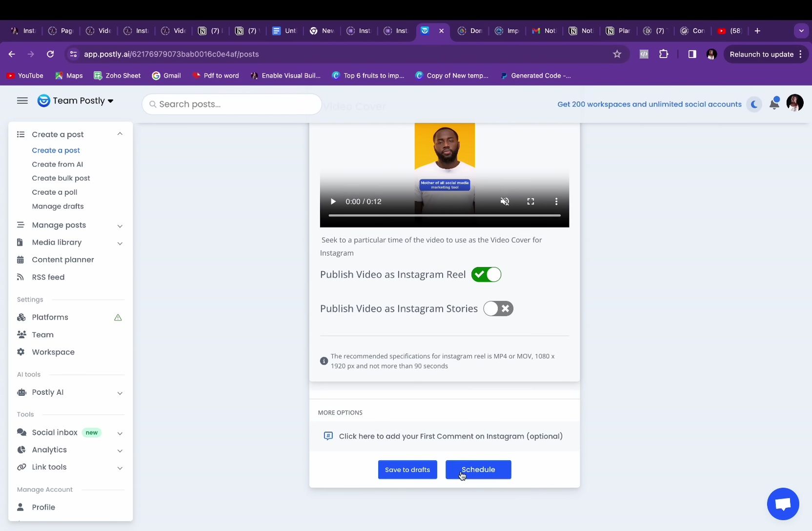The height and width of the screenshot is (531, 812).
Task: Open the browser extensions puzzle icon
Action: click(664, 54)
